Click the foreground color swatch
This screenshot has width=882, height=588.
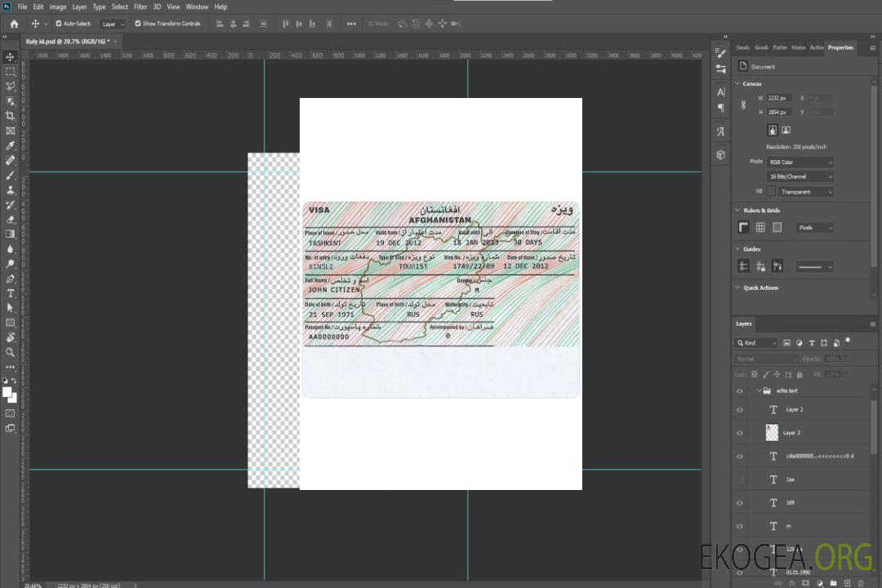(7, 392)
